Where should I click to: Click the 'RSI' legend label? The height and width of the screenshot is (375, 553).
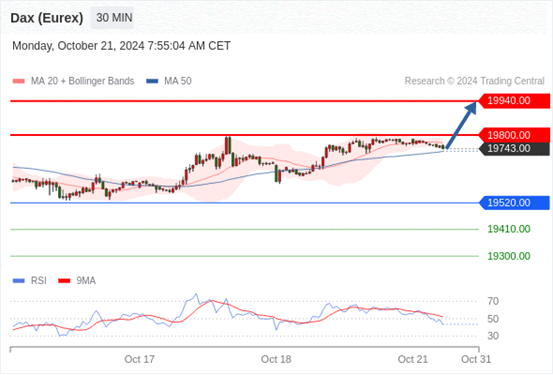[x=38, y=281]
